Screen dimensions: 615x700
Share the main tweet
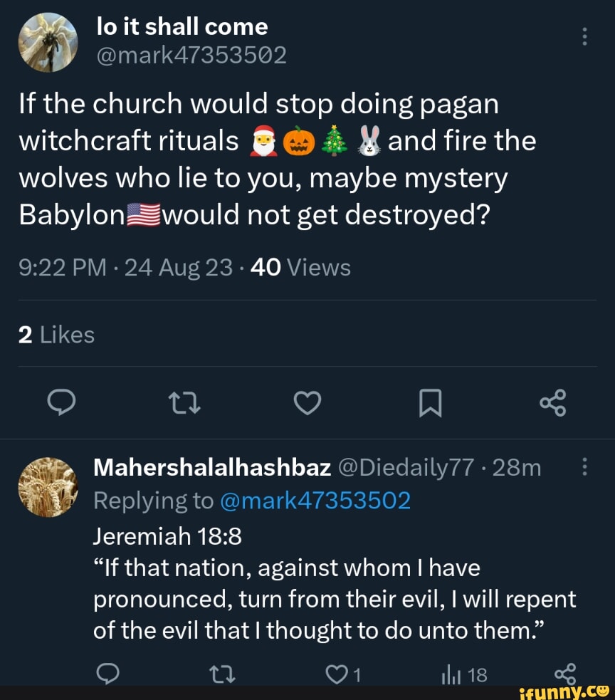click(x=553, y=403)
